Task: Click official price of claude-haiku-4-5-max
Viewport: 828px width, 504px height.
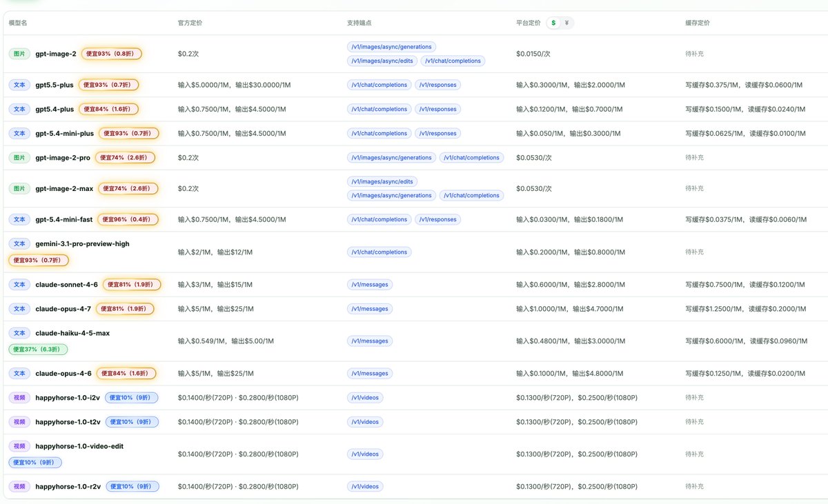Action: click(226, 341)
